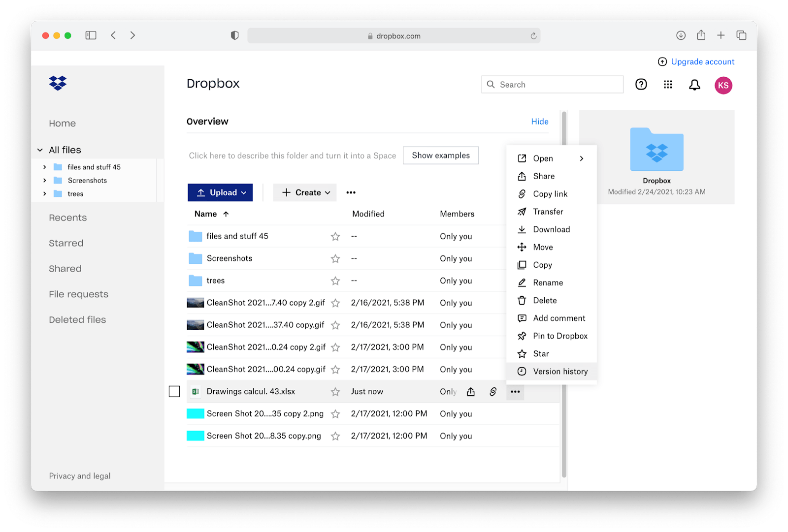788x532 pixels.
Task: Click folder description placeholder text
Action: tap(293, 156)
